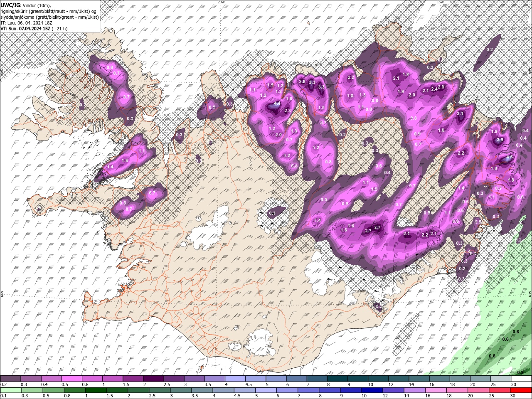Select the darkest green 1 swatch in lower legend row

coord(96,390)
